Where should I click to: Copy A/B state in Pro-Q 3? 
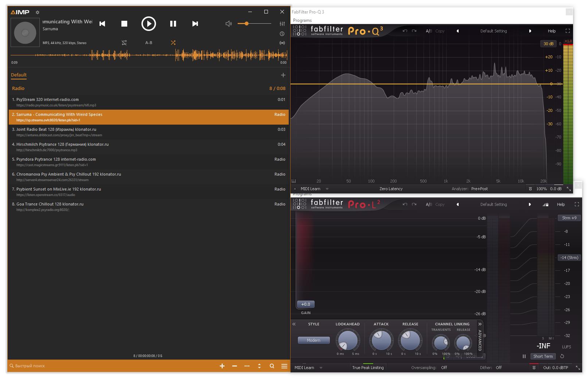[x=440, y=31]
